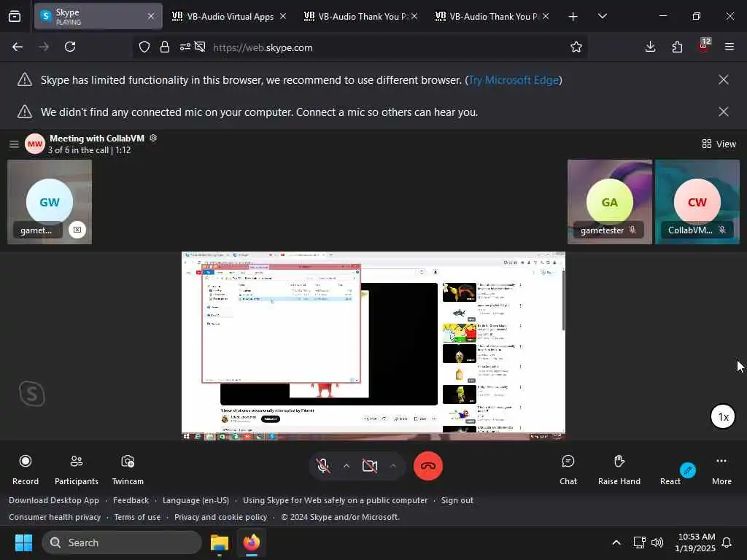Select the gametester GA participant tile
The height and width of the screenshot is (560, 747).
pos(609,202)
